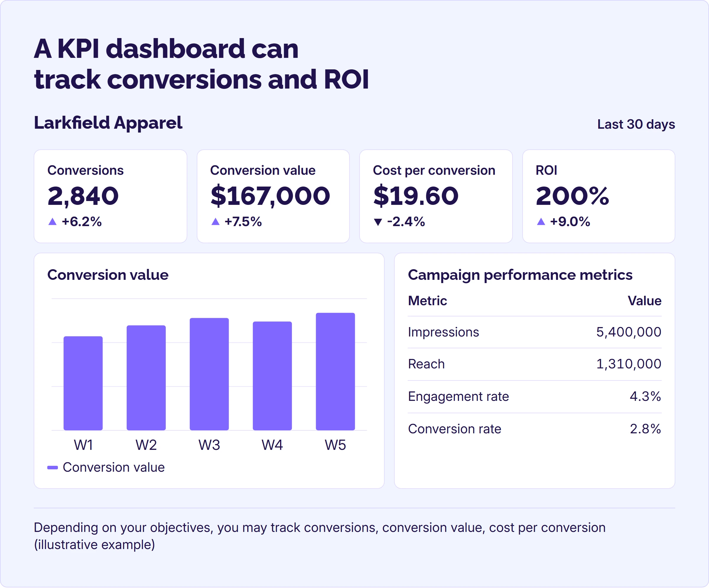Screen dimensions: 709x588
Task: Click the Conversions value '2,840'
Action: [x=83, y=196]
